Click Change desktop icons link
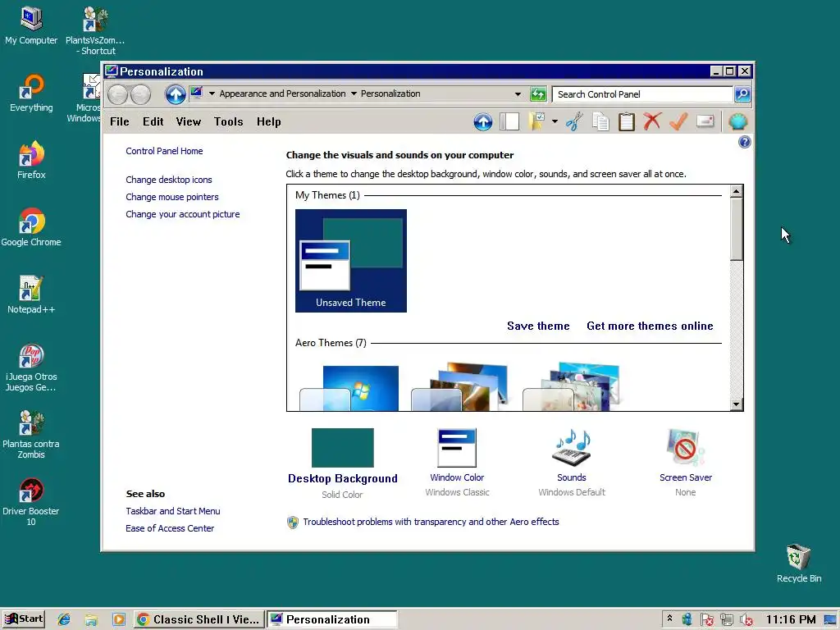The width and height of the screenshot is (840, 630). point(169,180)
